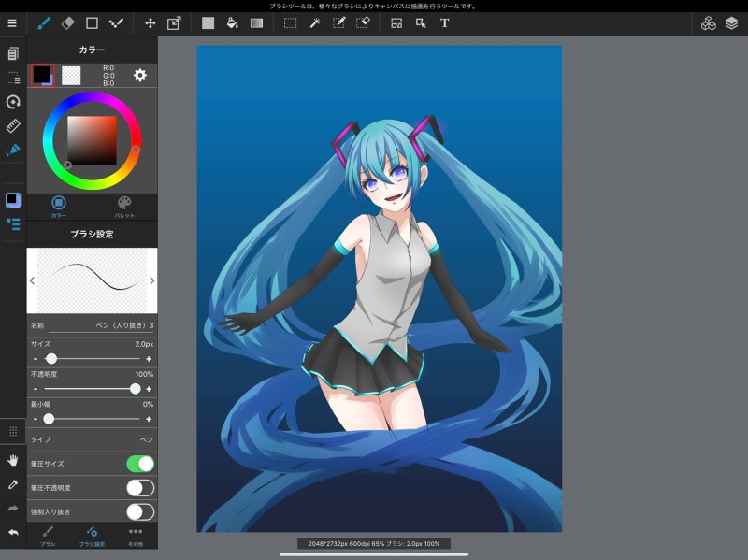
Task: Select the Bucket fill tool
Action: coord(232,22)
